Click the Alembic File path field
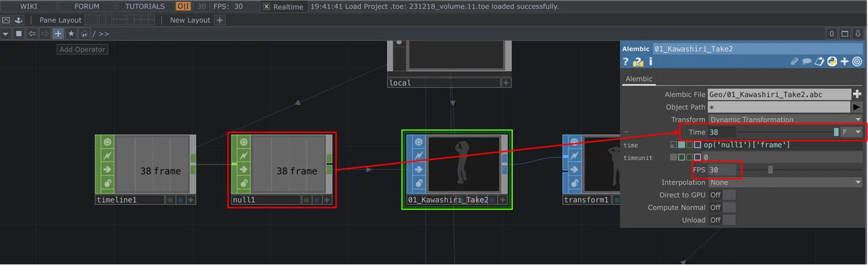 point(779,94)
